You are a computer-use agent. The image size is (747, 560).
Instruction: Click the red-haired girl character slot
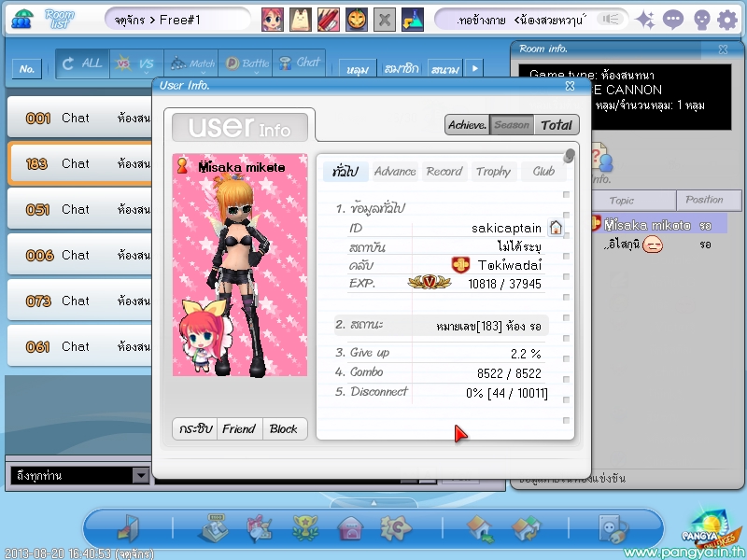(273, 20)
